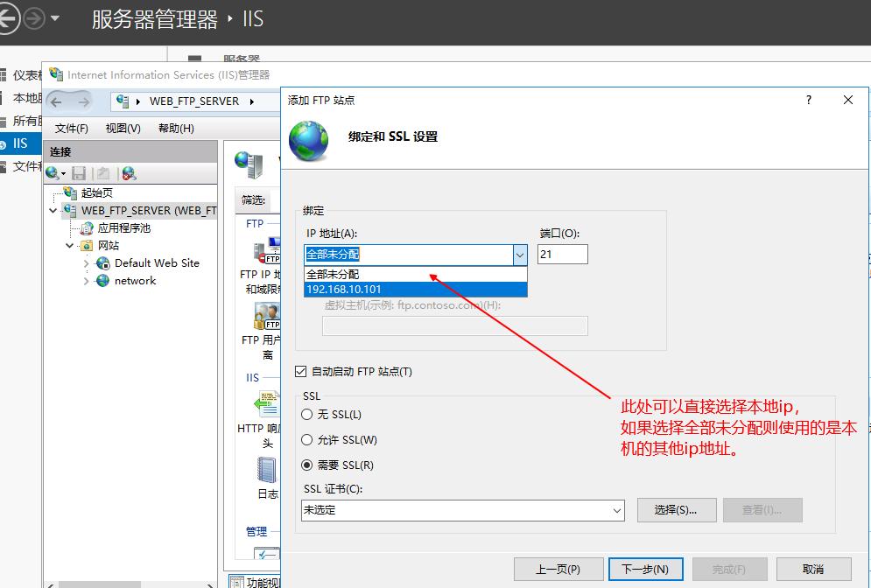This screenshot has height=588, width=871.
Task: Click the save connections icon
Action: [79, 172]
